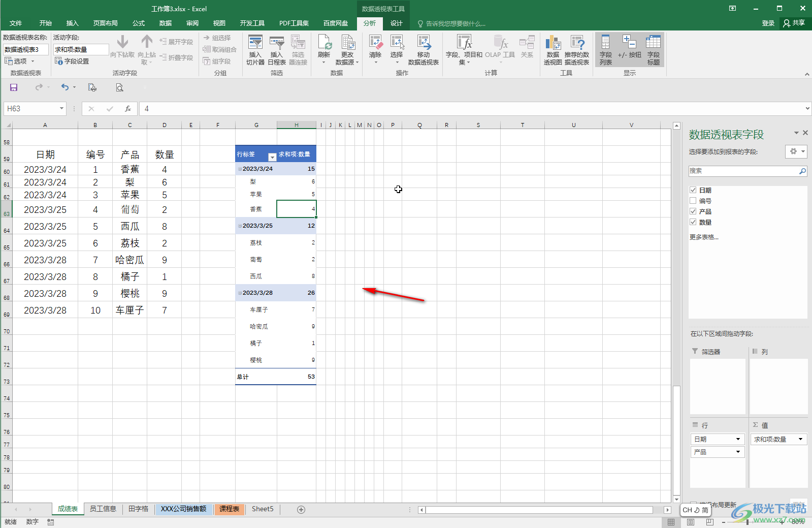Open the 选项 options dropdown
This screenshot has height=528, width=812.
tap(19, 61)
